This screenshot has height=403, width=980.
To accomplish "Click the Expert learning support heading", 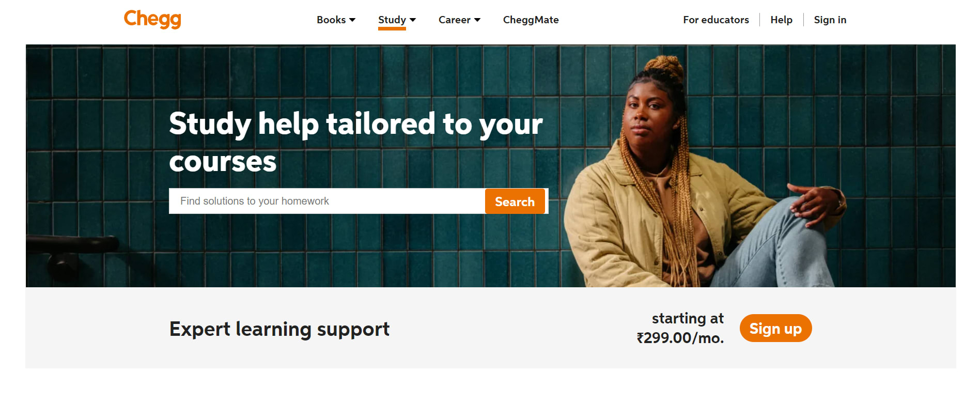I will (x=279, y=329).
